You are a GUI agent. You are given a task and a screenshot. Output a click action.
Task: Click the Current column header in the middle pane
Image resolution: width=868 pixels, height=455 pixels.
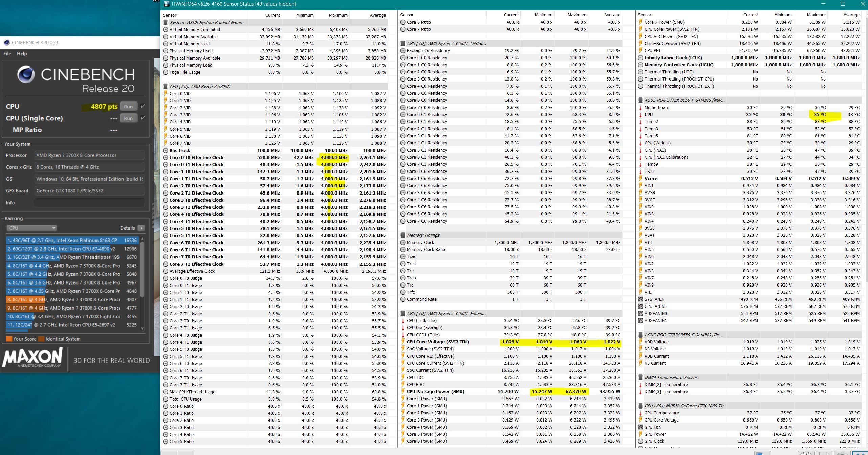coord(503,15)
